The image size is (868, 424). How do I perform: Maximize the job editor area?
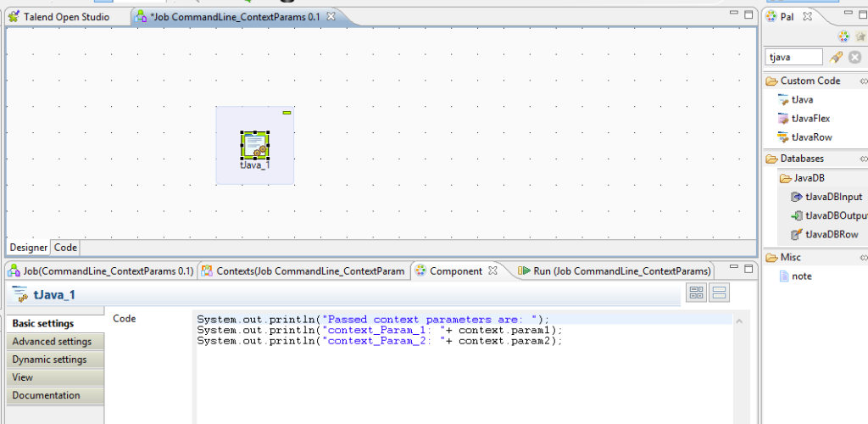tap(748, 14)
